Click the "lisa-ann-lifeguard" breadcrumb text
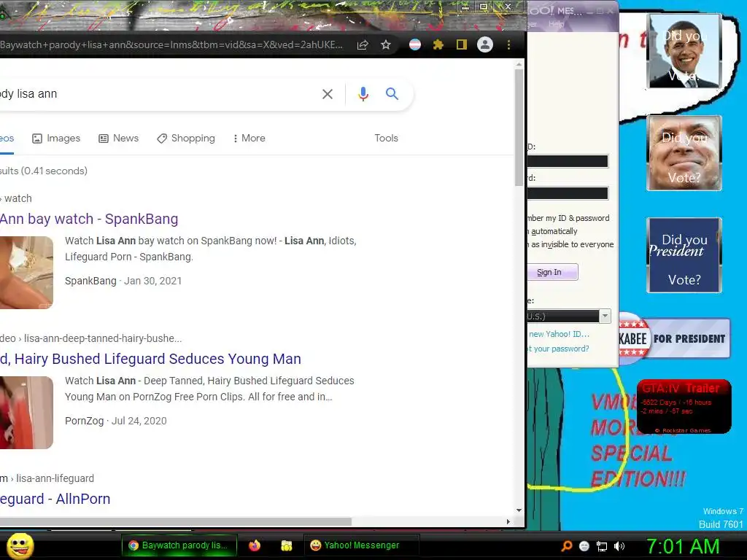Viewport: 747px width, 560px height. pos(55,478)
